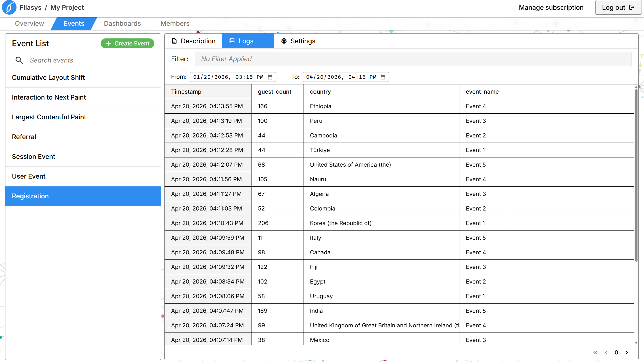Click the search magnifier icon in Event List
The width and height of the screenshot is (644, 362).
pyautogui.click(x=19, y=60)
